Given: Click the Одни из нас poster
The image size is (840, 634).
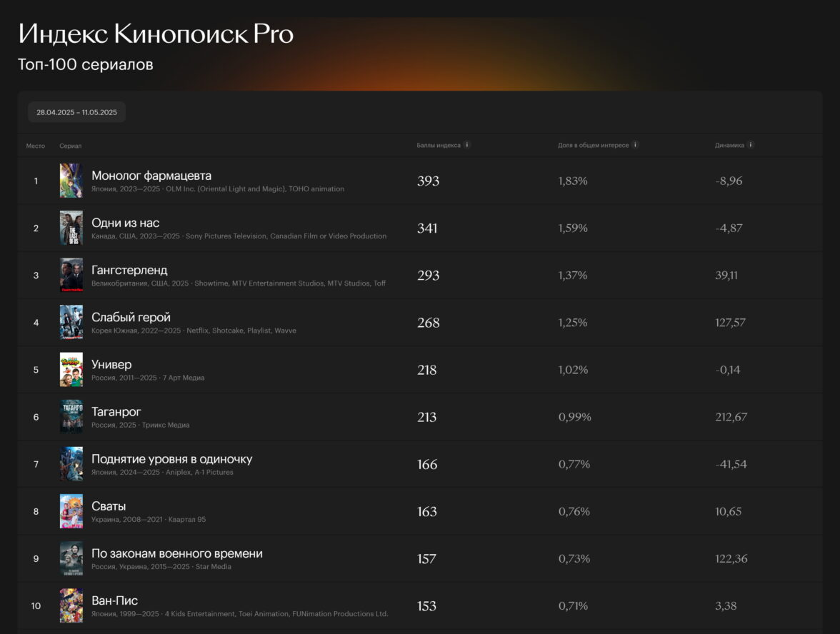Looking at the screenshot, I should (x=71, y=228).
